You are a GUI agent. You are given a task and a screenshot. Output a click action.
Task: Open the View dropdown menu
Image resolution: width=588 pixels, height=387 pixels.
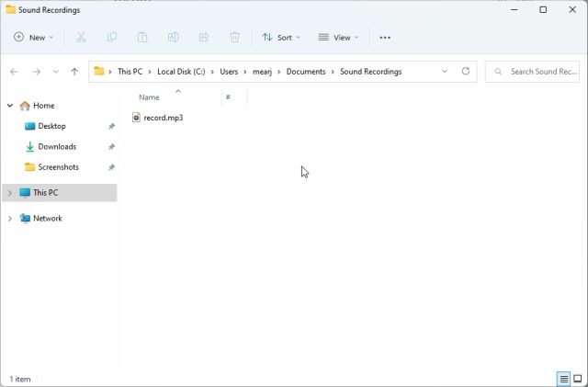339,38
